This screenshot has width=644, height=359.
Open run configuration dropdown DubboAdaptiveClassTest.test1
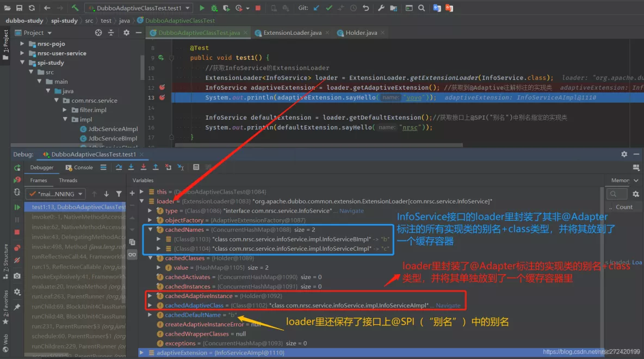(x=138, y=8)
